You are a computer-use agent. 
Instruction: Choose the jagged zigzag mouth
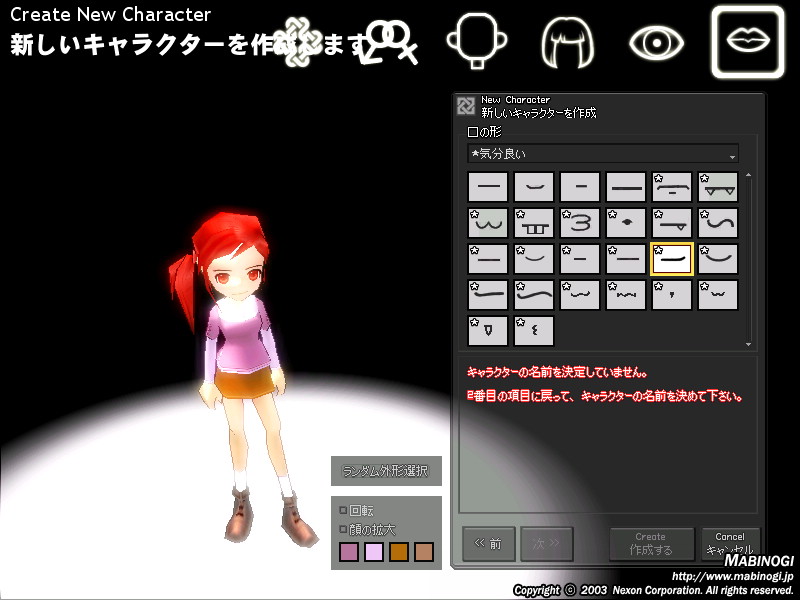coord(626,294)
